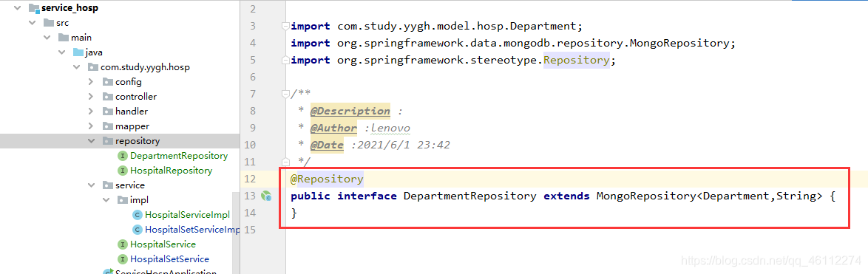Image resolution: width=868 pixels, height=274 pixels.
Task: Click the mapper package icon
Action: tap(107, 126)
